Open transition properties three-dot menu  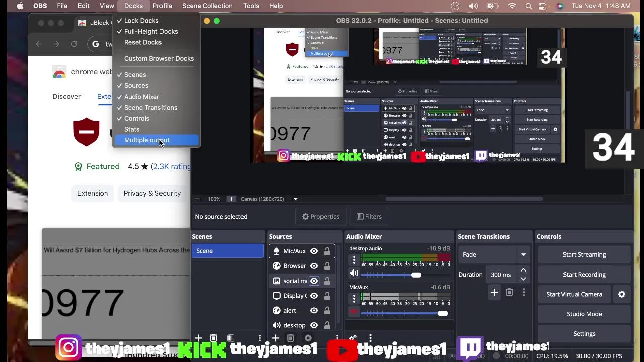(524, 292)
